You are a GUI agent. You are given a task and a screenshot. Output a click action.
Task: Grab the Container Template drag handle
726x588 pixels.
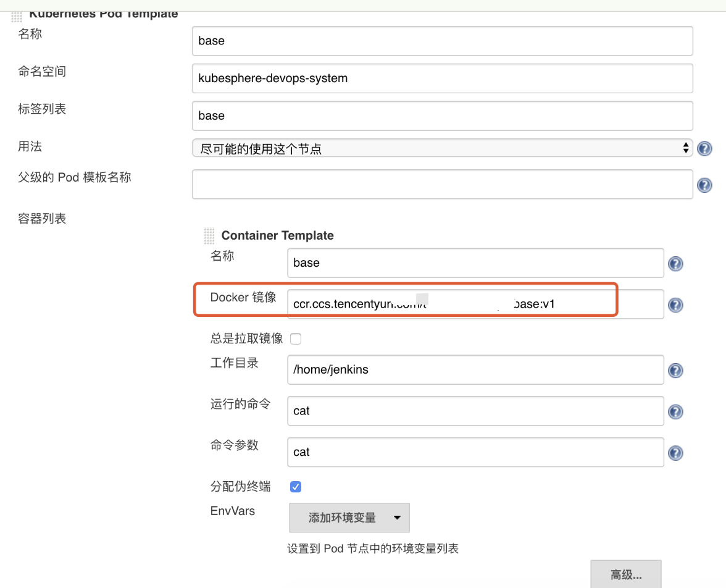(209, 236)
